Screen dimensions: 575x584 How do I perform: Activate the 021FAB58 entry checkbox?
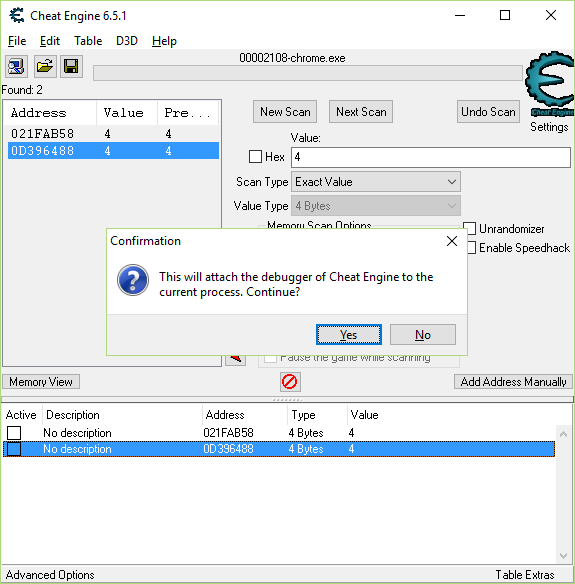(x=14, y=433)
